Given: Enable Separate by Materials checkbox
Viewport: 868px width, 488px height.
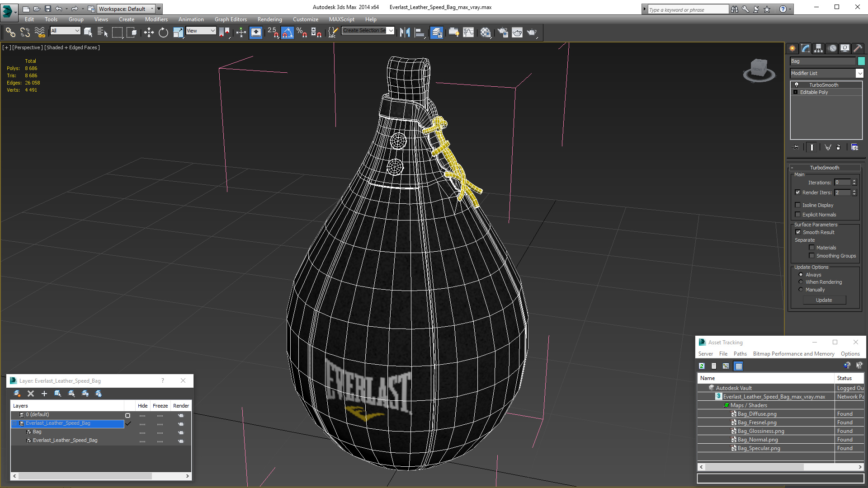Looking at the screenshot, I should pyautogui.click(x=811, y=247).
